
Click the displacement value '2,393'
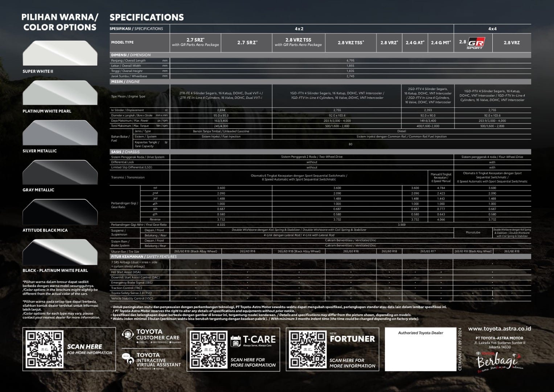coord(428,110)
